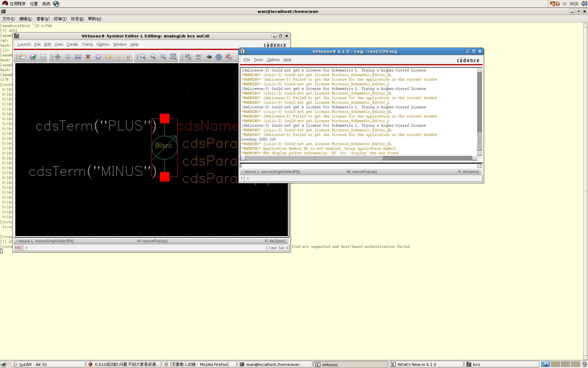Click the red Delete X icon
The width and height of the screenshot is (588, 368).
coord(88,57)
